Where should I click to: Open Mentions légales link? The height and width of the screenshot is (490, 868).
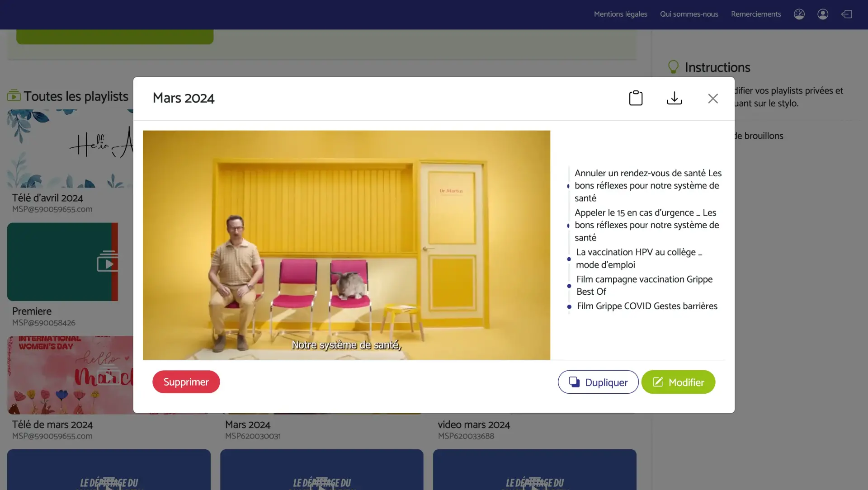click(x=620, y=14)
